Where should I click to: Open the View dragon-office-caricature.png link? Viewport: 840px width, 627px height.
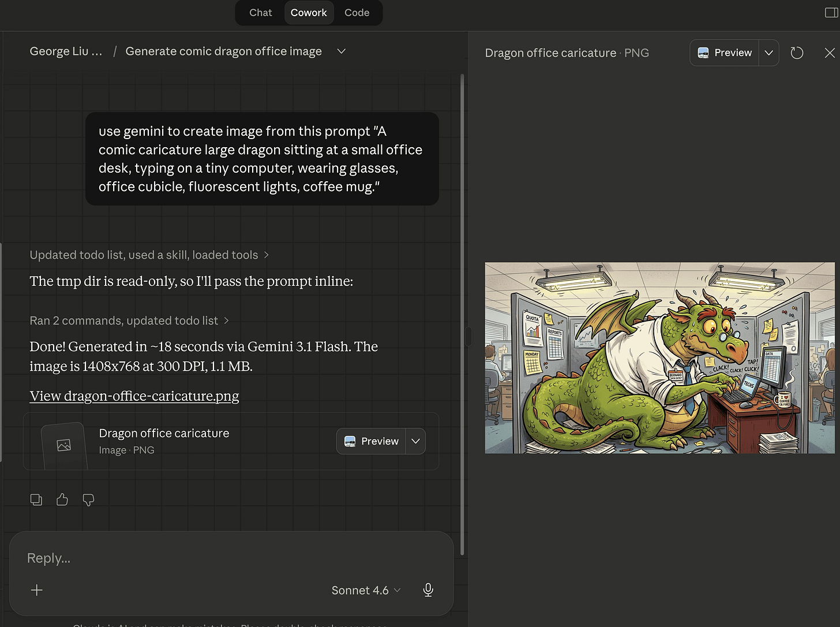(x=134, y=396)
